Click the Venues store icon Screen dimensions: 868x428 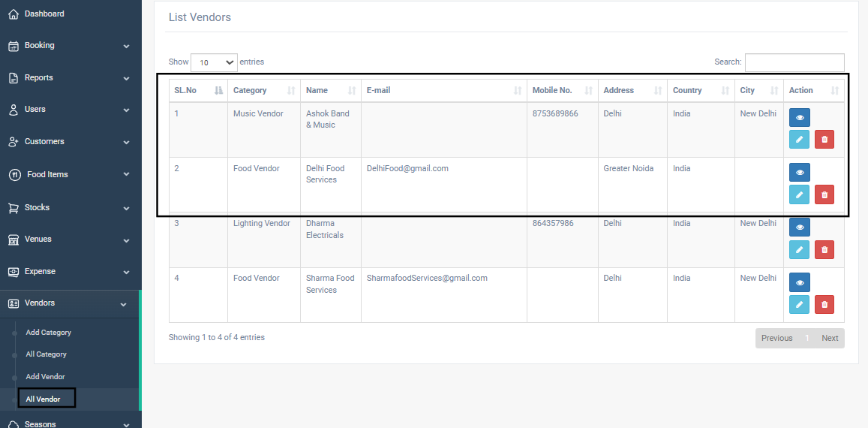pyautogui.click(x=14, y=240)
